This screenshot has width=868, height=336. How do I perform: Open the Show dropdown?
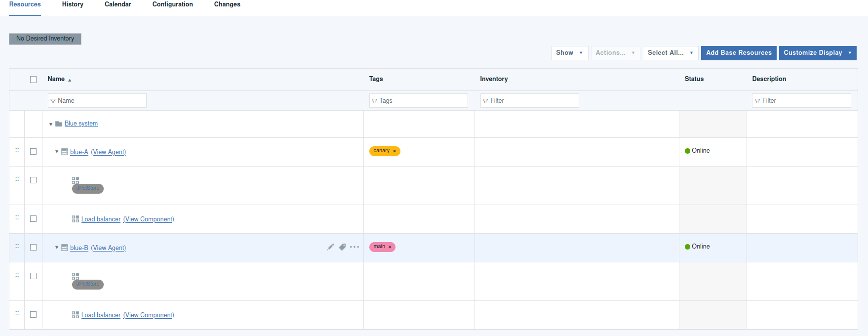pos(569,53)
